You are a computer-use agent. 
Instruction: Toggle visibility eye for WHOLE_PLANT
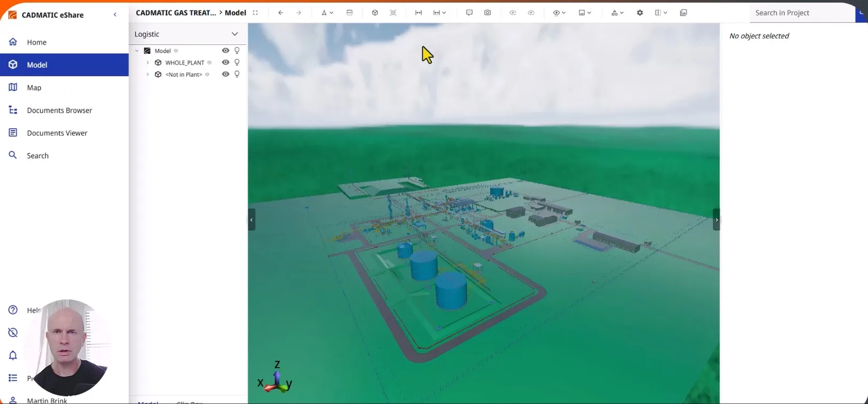[x=225, y=62]
